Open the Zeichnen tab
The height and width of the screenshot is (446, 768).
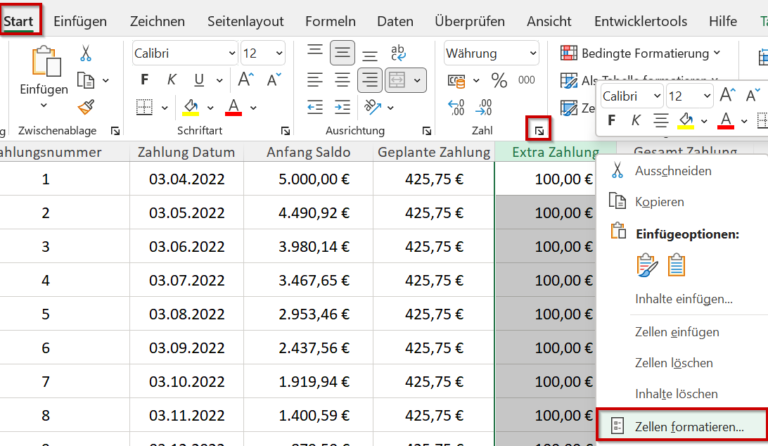pyautogui.click(x=157, y=21)
